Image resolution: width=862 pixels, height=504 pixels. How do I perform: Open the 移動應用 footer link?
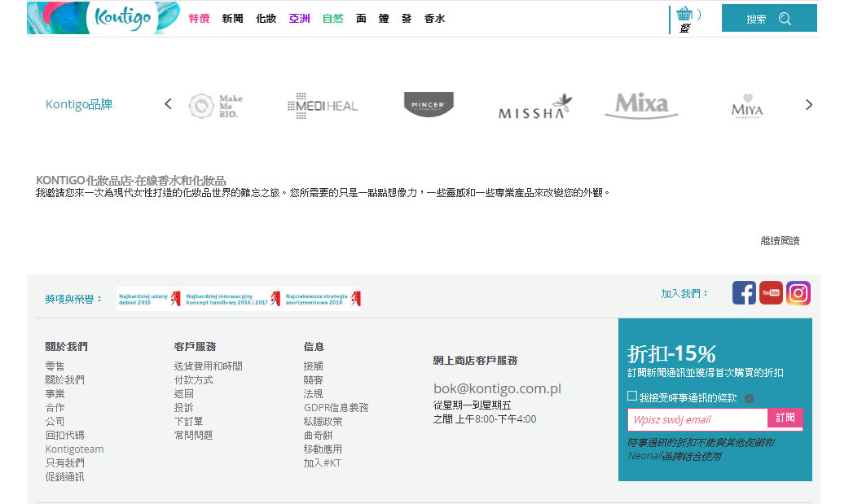click(323, 449)
